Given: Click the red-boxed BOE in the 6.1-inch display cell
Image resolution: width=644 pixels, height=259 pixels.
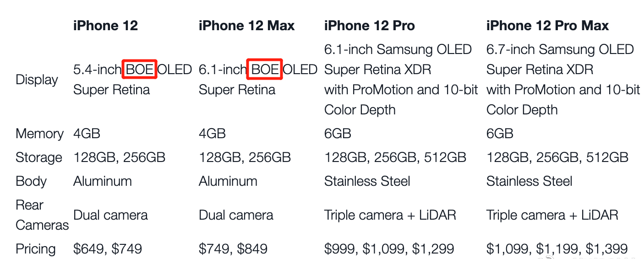Looking at the screenshot, I should (265, 70).
